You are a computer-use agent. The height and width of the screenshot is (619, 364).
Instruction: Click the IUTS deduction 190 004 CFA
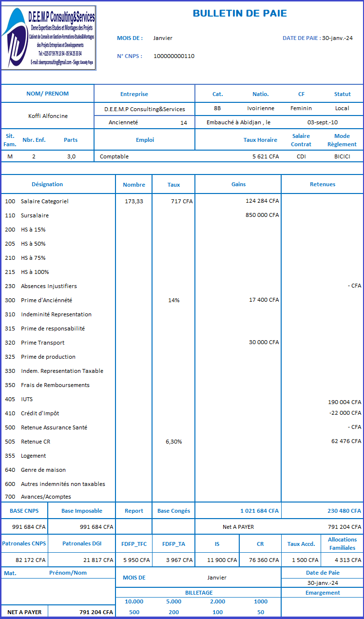(x=345, y=402)
